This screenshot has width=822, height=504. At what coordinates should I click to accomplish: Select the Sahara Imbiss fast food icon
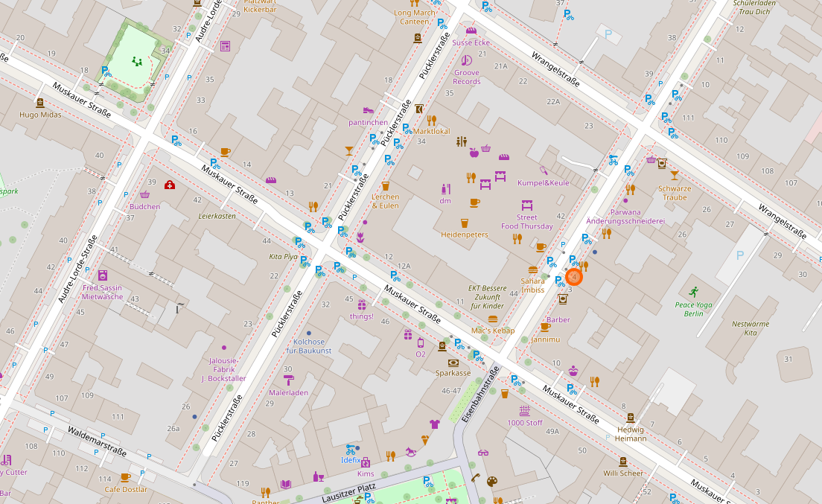532,269
